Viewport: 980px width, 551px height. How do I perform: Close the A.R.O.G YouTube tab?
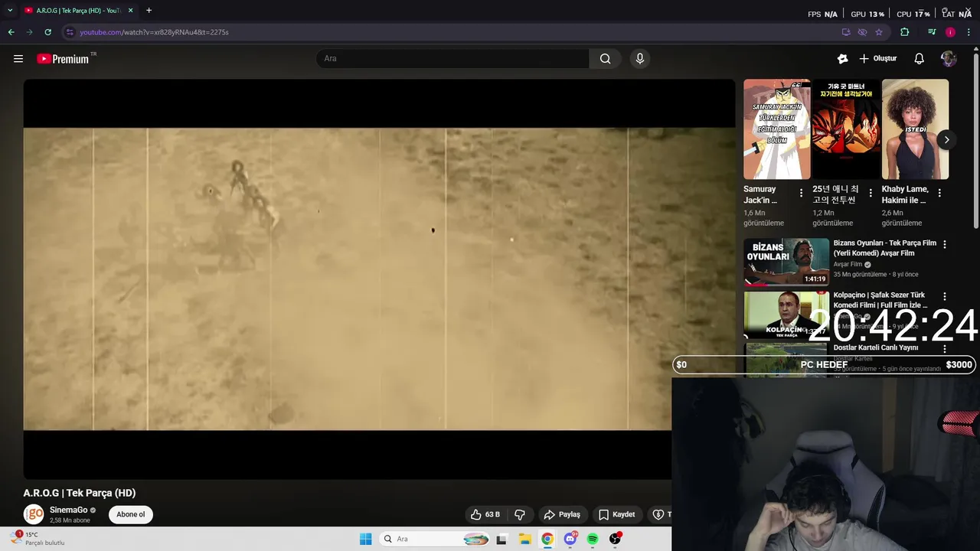pyautogui.click(x=130, y=11)
